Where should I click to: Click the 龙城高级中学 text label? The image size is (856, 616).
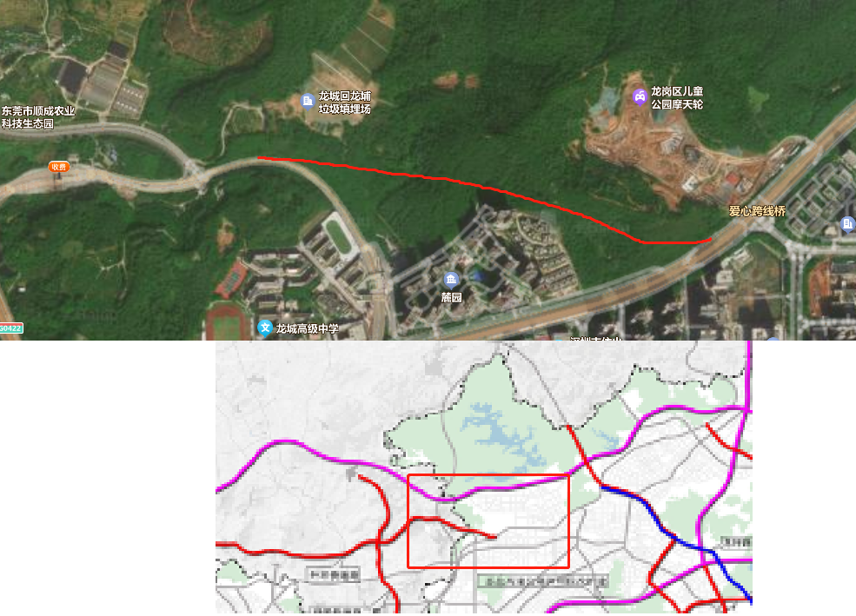[307, 328]
